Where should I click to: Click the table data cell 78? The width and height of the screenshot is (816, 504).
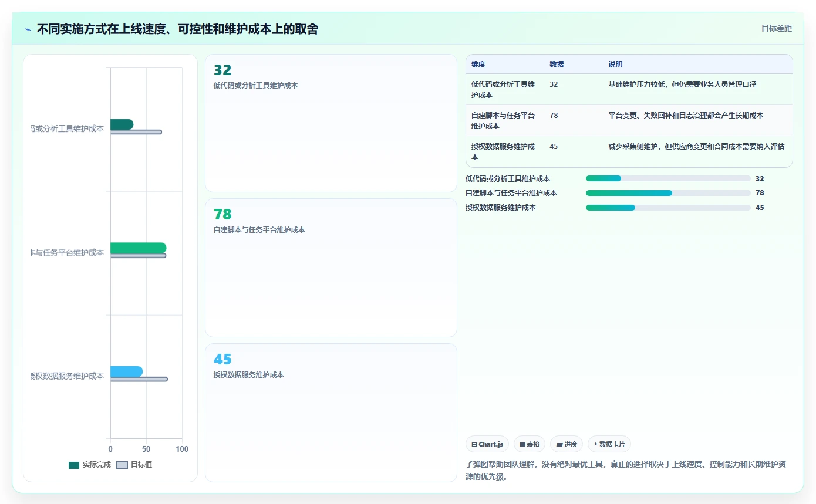click(x=554, y=116)
